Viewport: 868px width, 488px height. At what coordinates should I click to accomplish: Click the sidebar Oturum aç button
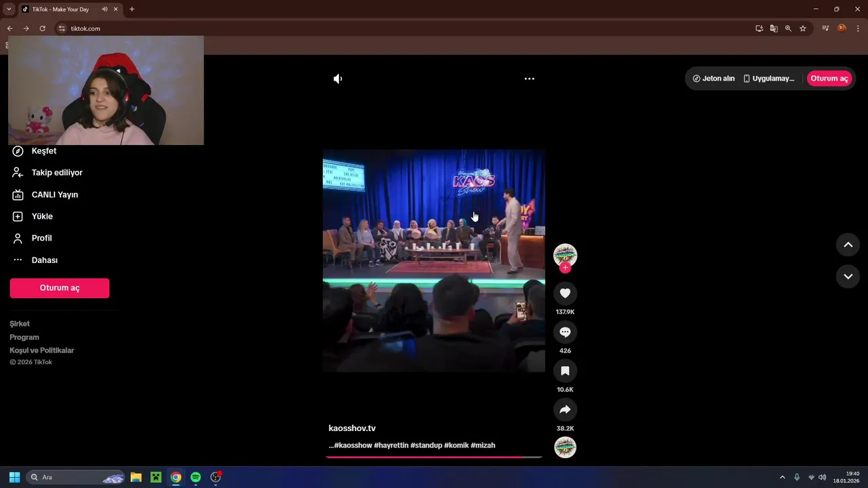coord(60,288)
